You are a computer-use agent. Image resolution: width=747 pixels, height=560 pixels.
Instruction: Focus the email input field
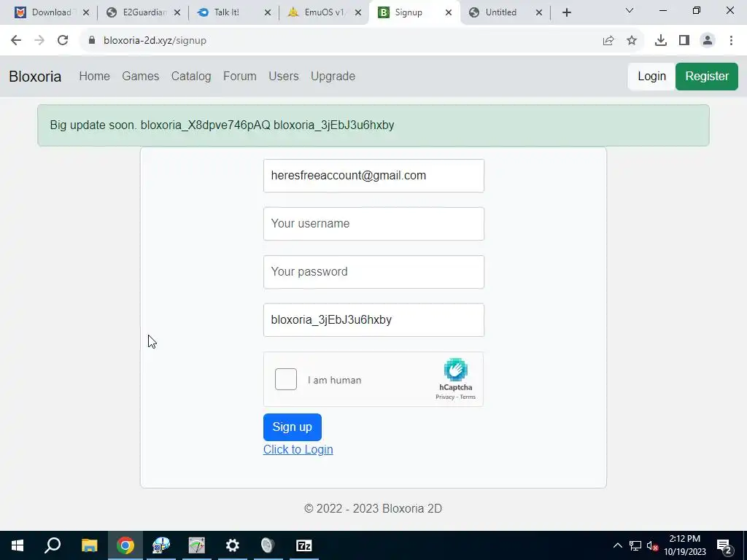373,176
